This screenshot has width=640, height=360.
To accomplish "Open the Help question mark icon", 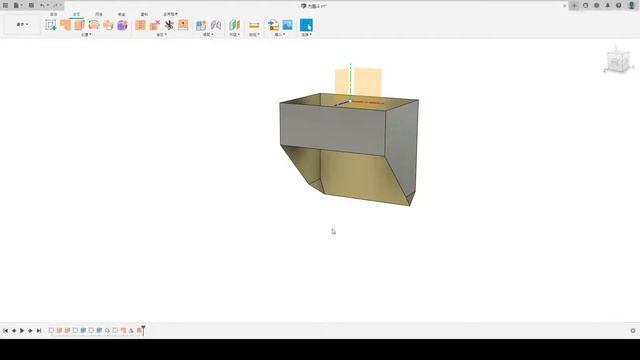I will [x=619, y=6].
